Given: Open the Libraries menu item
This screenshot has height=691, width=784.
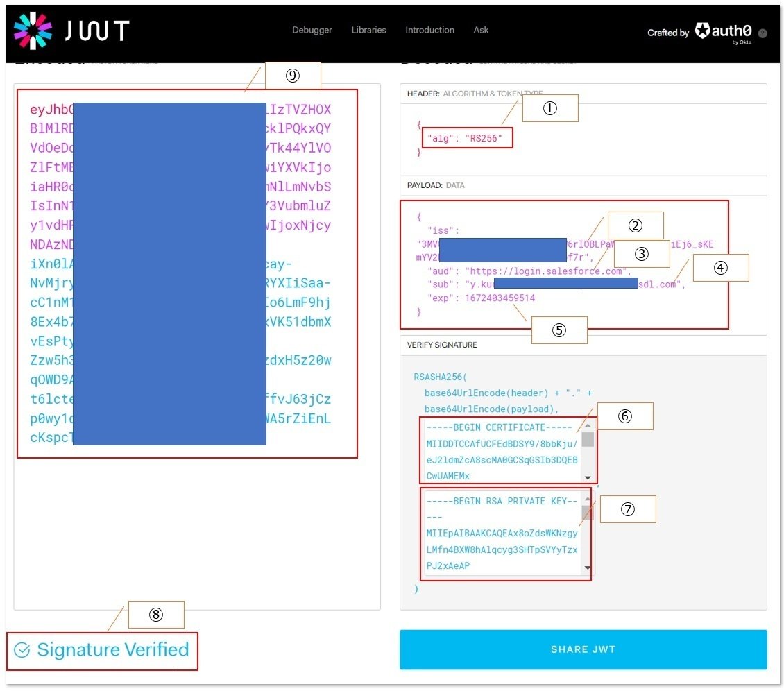Looking at the screenshot, I should (368, 30).
